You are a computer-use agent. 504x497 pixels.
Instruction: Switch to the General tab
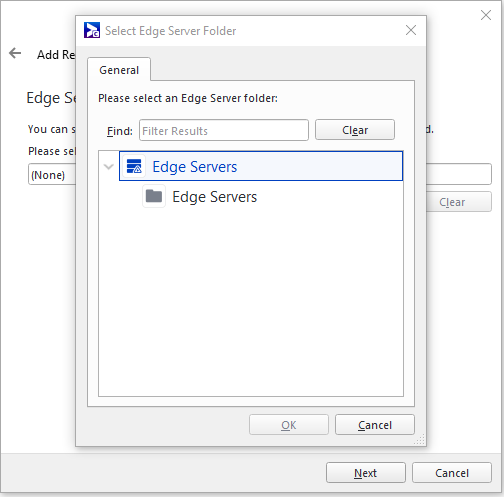pos(119,70)
